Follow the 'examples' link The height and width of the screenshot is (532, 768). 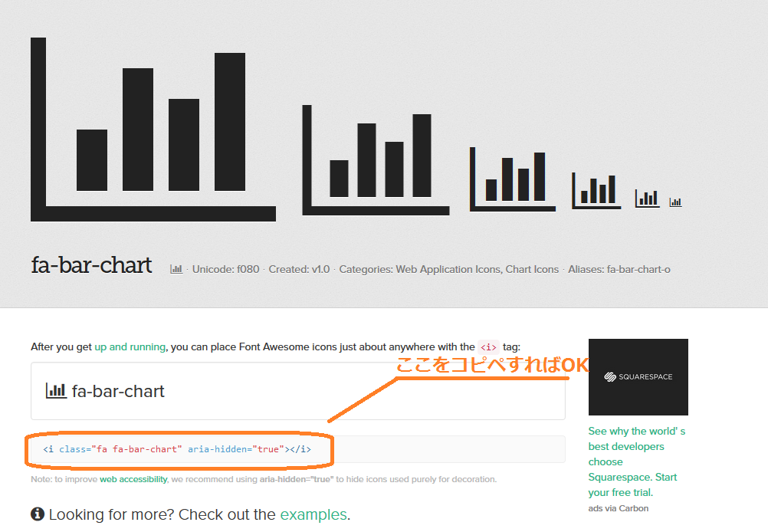[x=313, y=514]
